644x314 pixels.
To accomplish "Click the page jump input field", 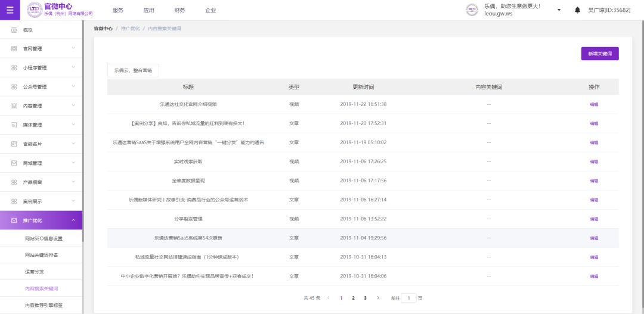I will [409, 298].
